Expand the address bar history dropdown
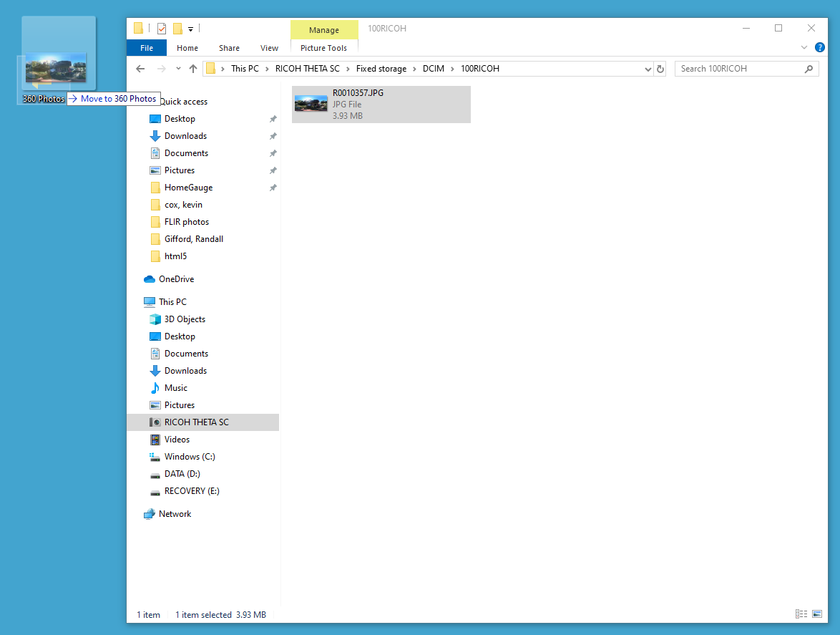The width and height of the screenshot is (840, 635). [x=648, y=69]
